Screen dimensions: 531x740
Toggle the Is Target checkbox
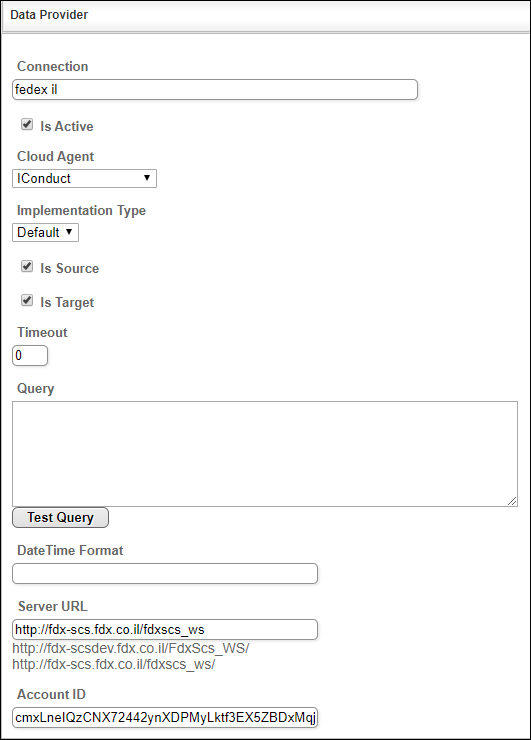click(27, 301)
